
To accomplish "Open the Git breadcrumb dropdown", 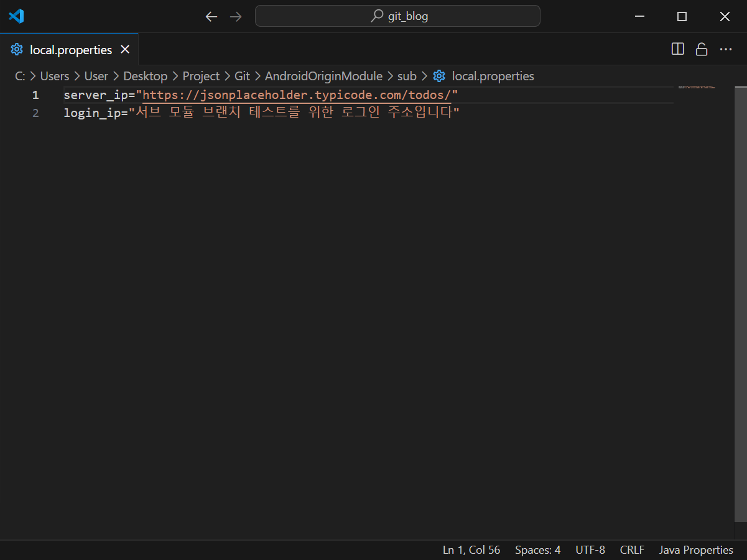I will click(242, 75).
